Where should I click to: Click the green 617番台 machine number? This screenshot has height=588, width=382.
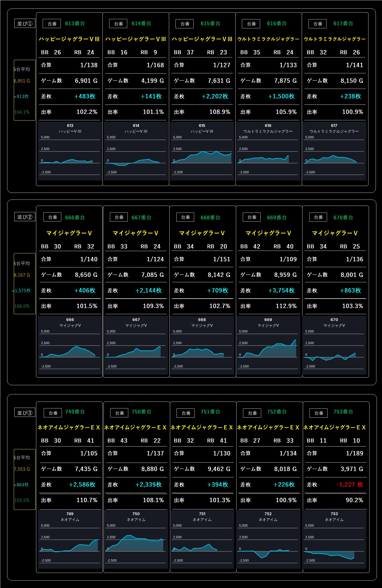(343, 23)
